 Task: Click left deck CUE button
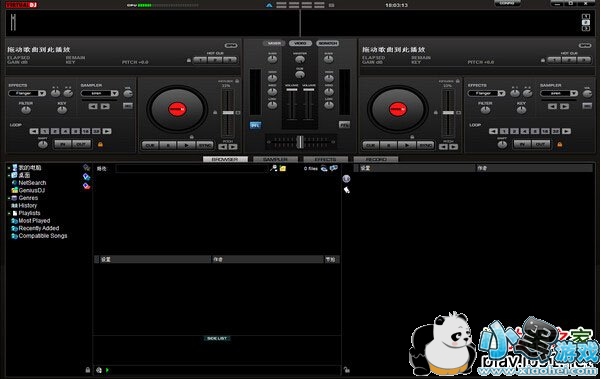coord(150,146)
